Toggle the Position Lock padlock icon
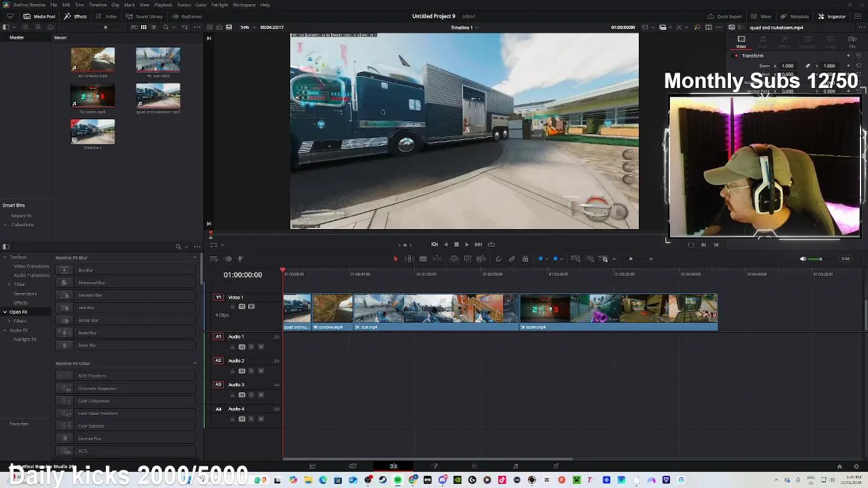 (525, 259)
